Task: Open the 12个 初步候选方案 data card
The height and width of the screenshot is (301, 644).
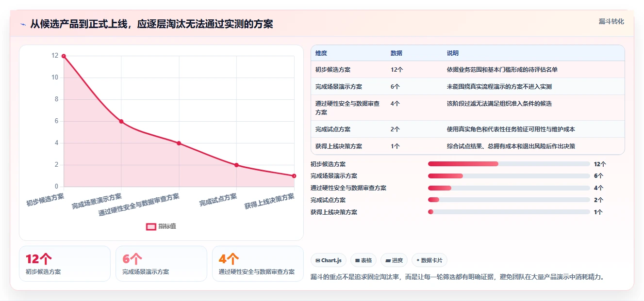Action: [65, 264]
